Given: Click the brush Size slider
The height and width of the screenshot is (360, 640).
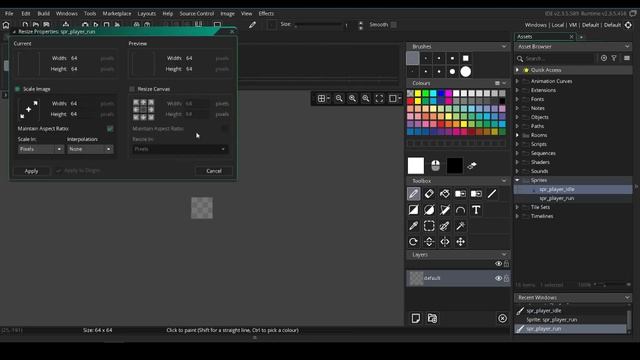Looking at the screenshot, I should tap(318, 25).
